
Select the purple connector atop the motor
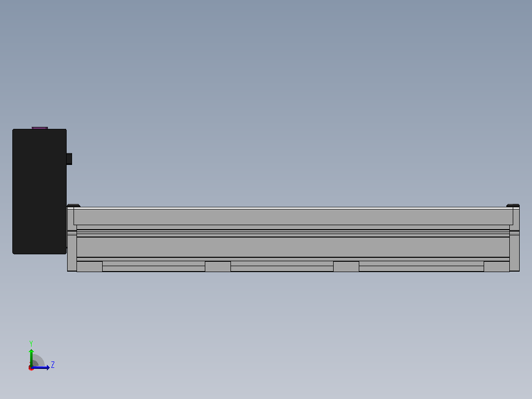tap(39, 128)
